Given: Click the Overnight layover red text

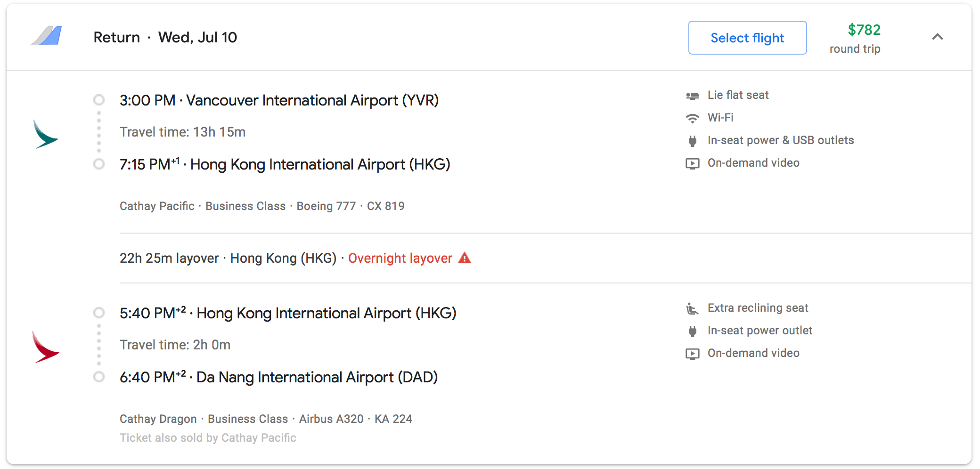Looking at the screenshot, I should click(400, 258).
